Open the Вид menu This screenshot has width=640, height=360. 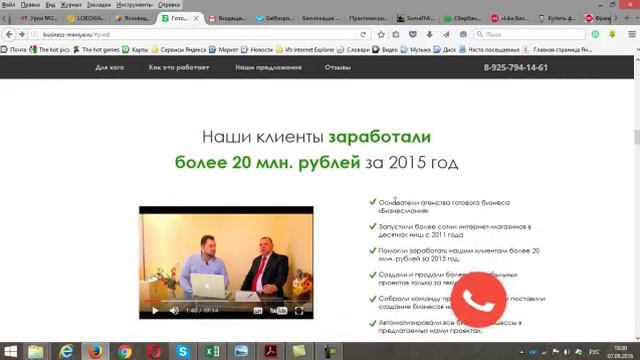click(x=50, y=5)
